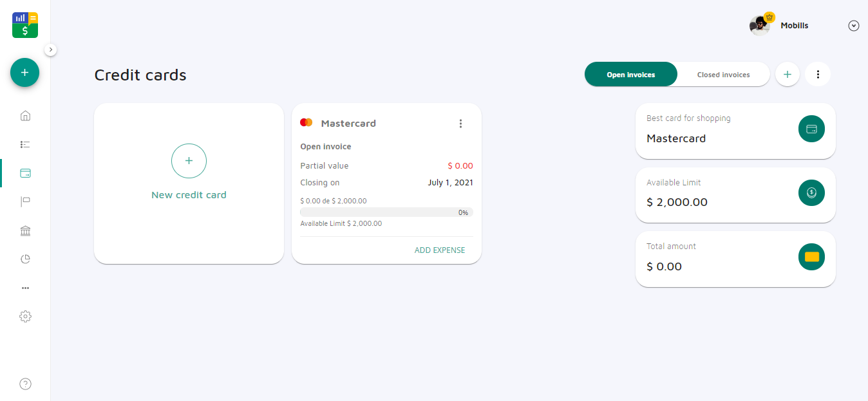The height and width of the screenshot is (401, 868).
Task: Open the Mobills account dropdown arrow
Action: coord(854,26)
